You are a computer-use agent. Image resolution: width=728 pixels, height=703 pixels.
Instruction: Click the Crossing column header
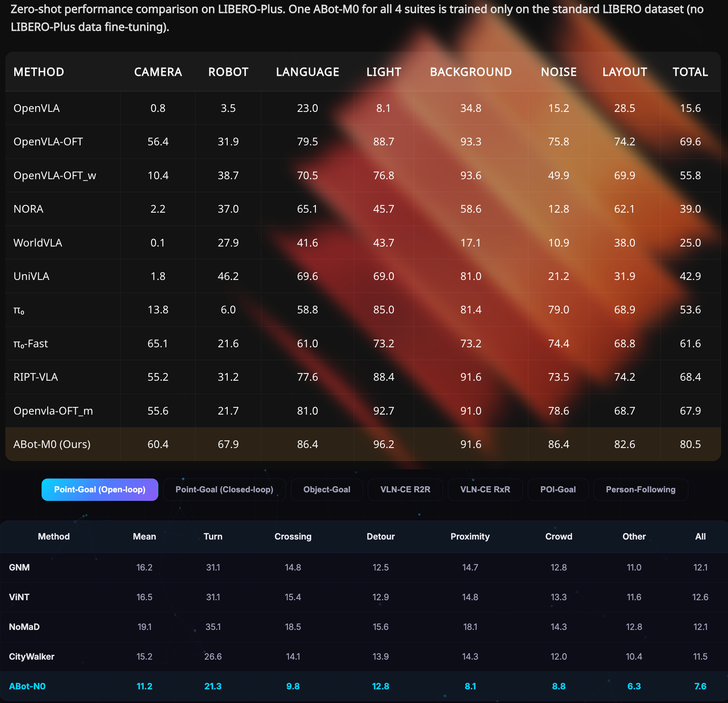[293, 536]
